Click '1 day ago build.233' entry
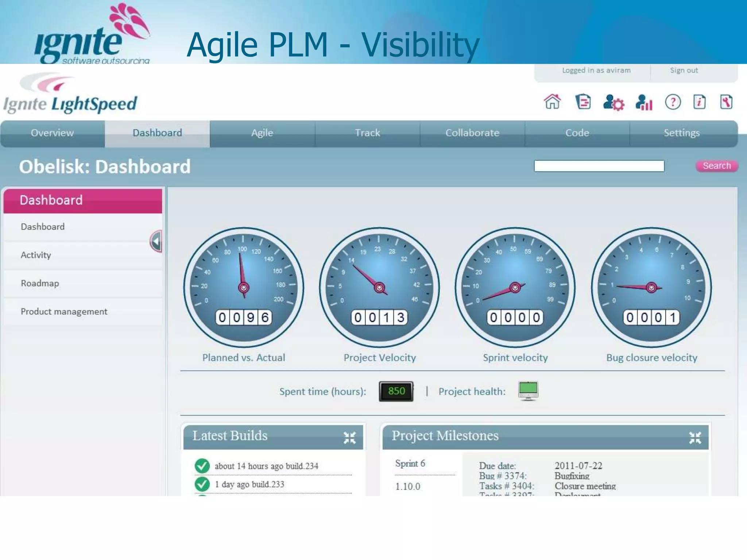Screen dimensions: 747x560 pos(249,485)
